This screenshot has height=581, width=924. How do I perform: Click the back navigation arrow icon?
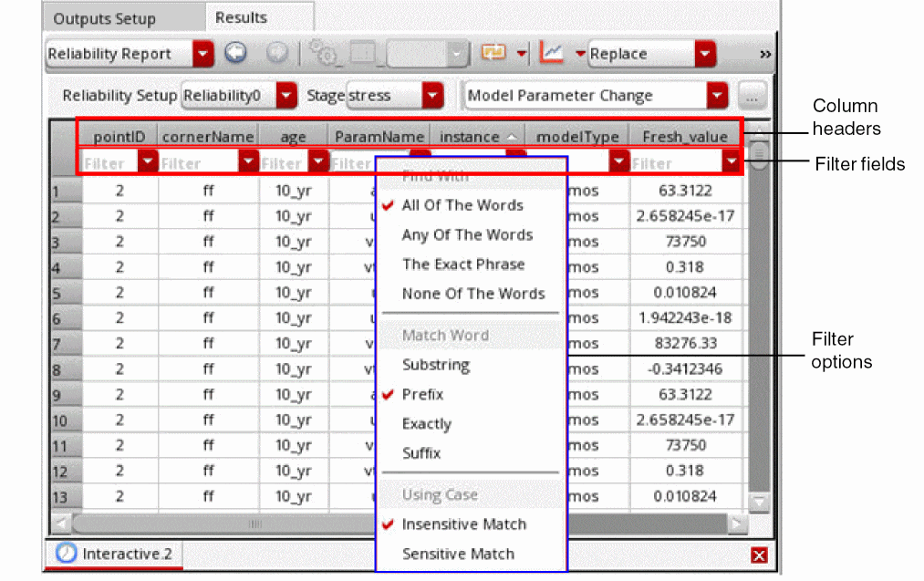(235, 54)
